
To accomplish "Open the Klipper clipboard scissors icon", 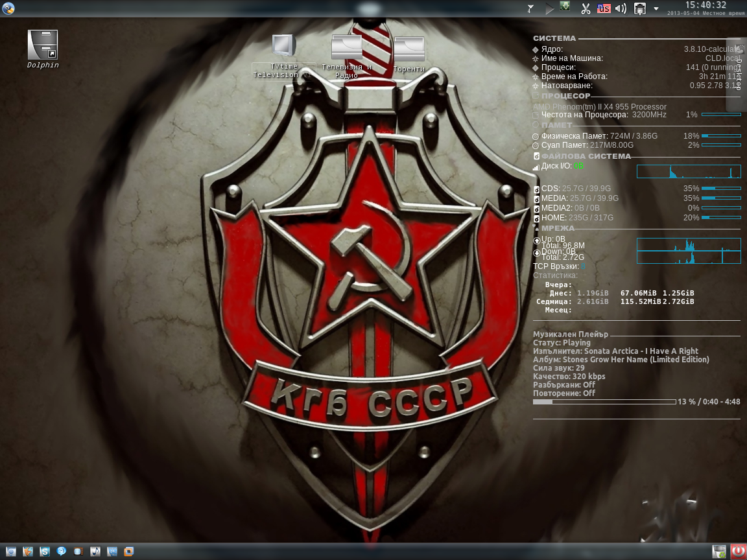I will pyautogui.click(x=586, y=8).
